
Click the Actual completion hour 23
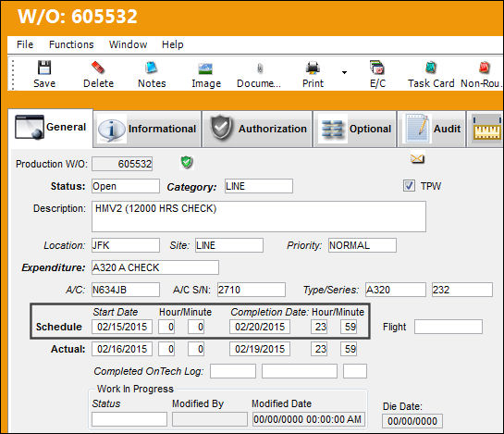tap(319, 349)
